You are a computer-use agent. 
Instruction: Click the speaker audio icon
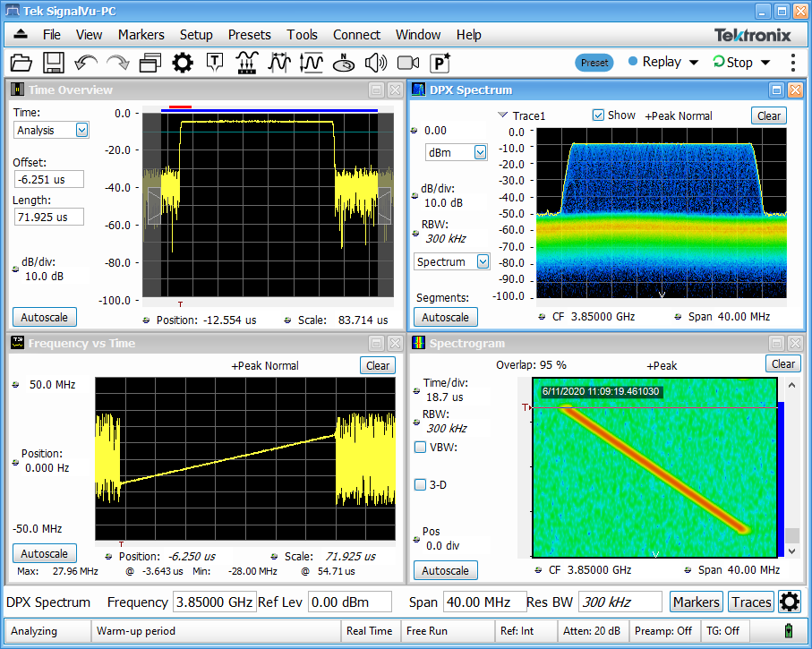pyautogui.click(x=375, y=63)
